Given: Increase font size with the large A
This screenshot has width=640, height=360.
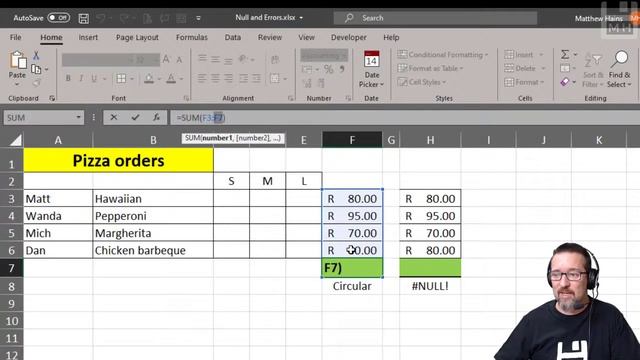Looking at the screenshot, I should (166, 60).
